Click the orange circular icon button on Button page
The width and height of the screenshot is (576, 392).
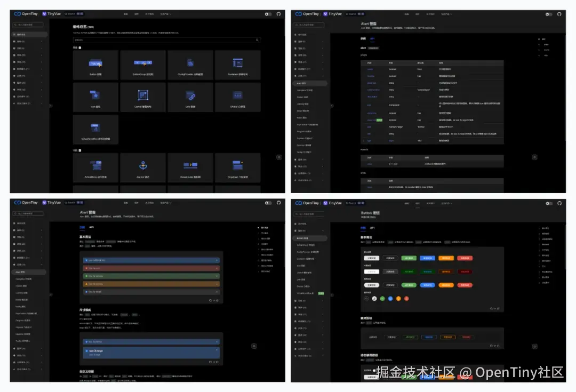click(x=398, y=299)
